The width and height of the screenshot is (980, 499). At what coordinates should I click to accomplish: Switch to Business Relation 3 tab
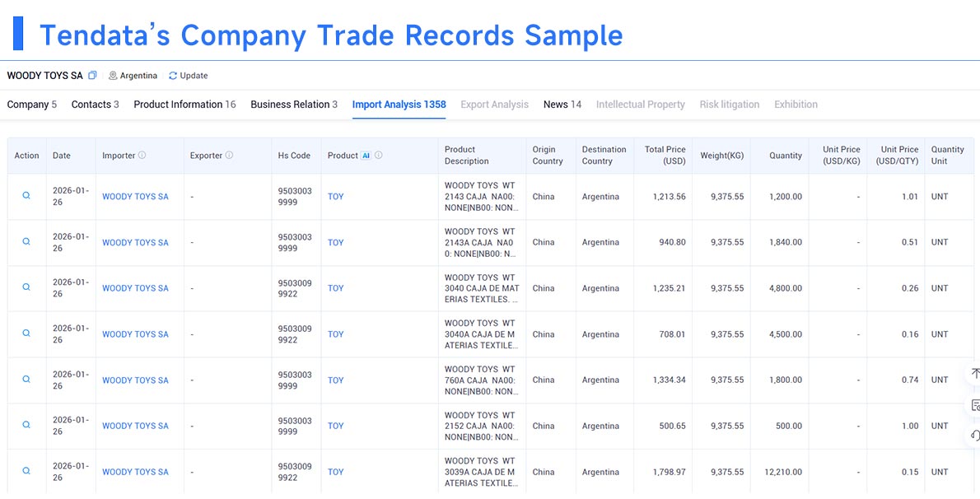294,105
